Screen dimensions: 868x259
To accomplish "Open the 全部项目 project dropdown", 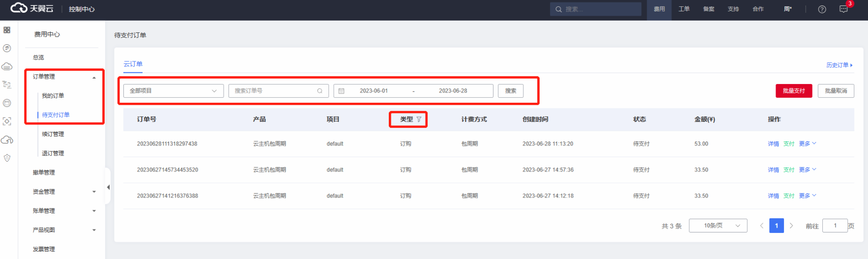I will (x=174, y=91).
